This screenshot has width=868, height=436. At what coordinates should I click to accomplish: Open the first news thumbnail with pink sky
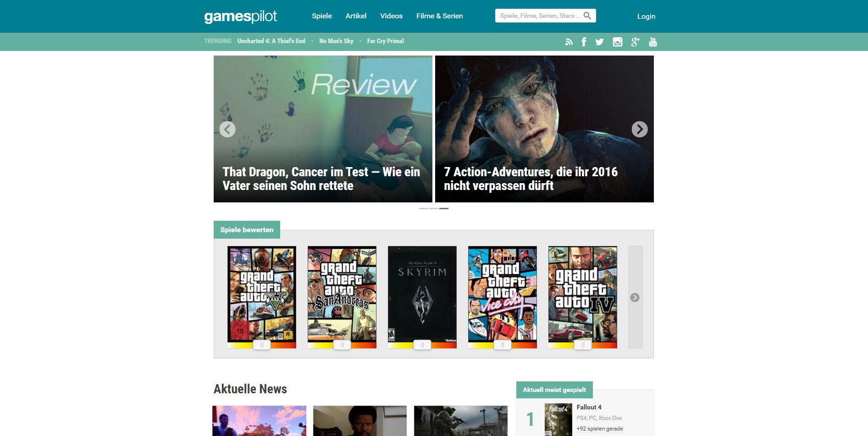(x=259, y=421)
